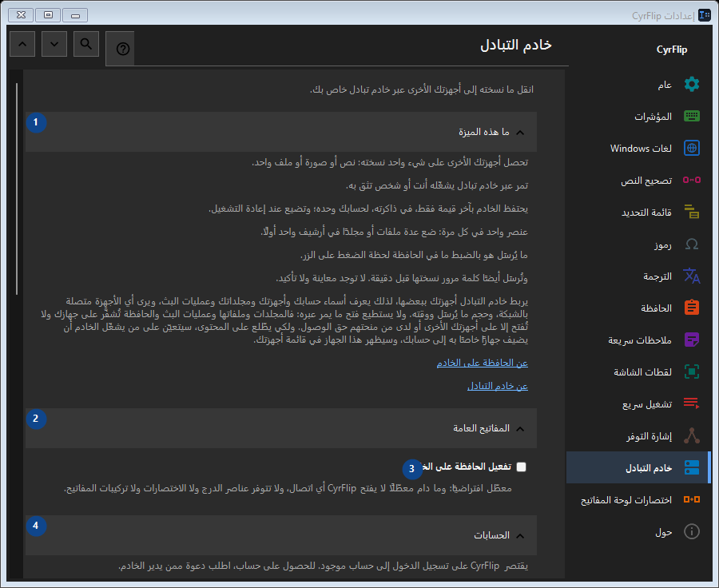Open the عن الحافظة على الخادم link

click(482, 363)
